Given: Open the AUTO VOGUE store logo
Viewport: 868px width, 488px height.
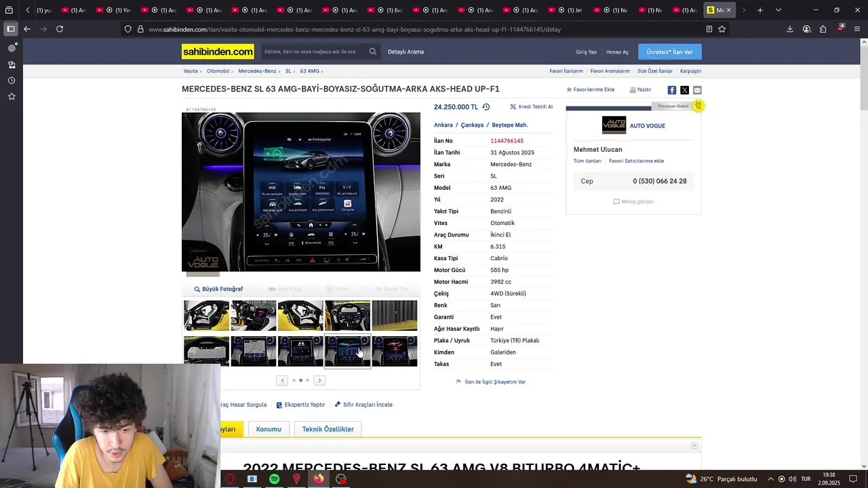Looking at the screenshot, I should click(x=614, y=125).
